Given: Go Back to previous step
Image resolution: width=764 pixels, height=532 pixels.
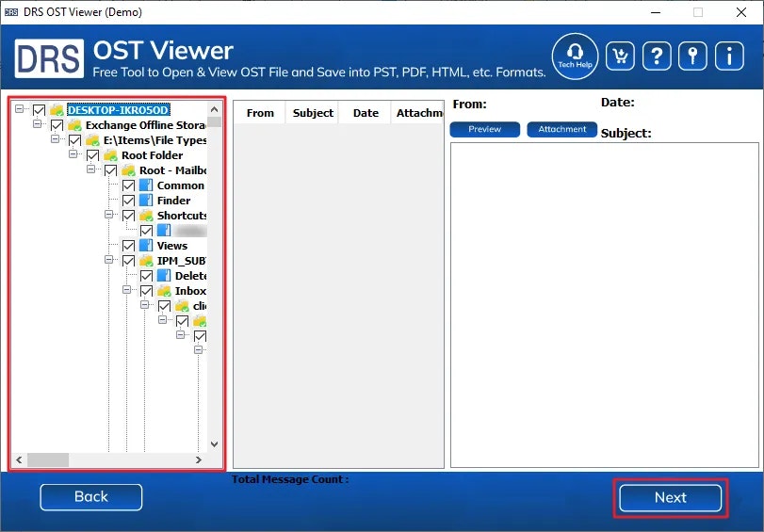Looking at the screenshot, I should tap(91, 497).
